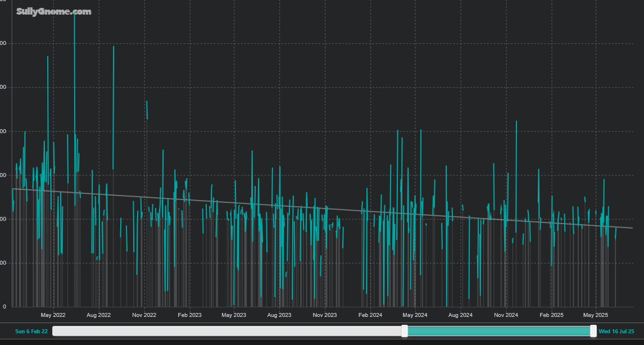Click the gray trend line on the chart
Image resolution: width=644 pixels, height=345 pixels.
(x=323, y=208)
